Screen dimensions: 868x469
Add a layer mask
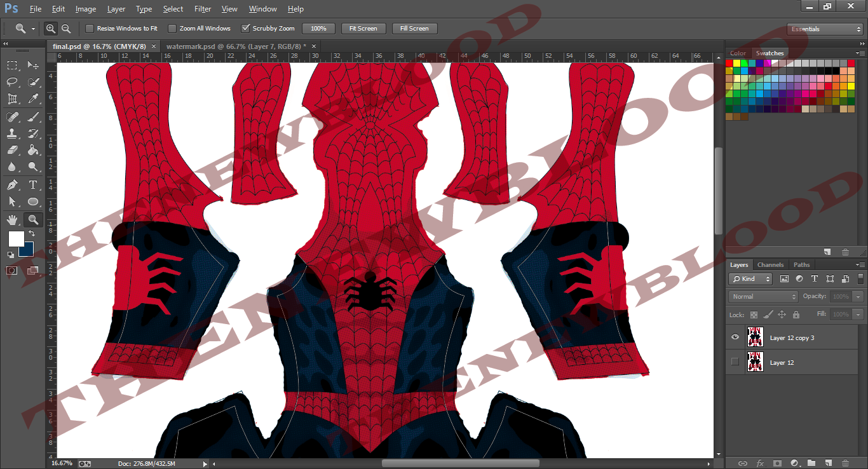click(x=777, y=463)
